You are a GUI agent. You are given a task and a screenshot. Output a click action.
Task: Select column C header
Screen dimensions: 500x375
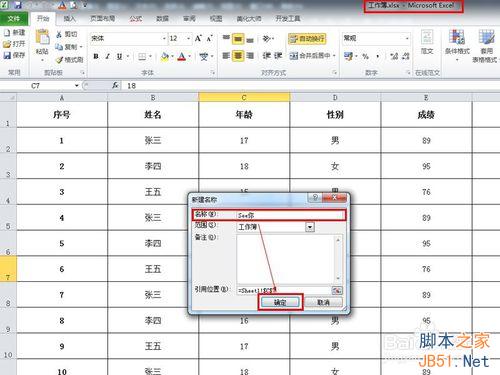244,97
